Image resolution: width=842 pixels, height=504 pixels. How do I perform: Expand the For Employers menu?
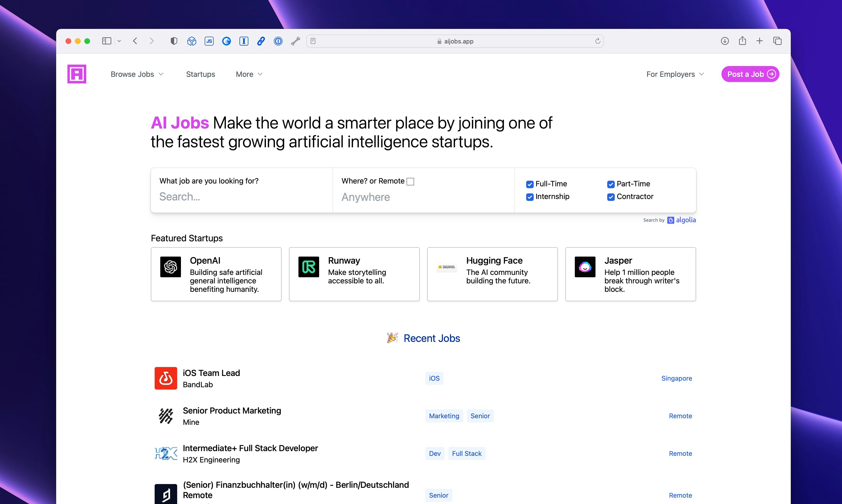pyautogui.click(x=675, y=74)
